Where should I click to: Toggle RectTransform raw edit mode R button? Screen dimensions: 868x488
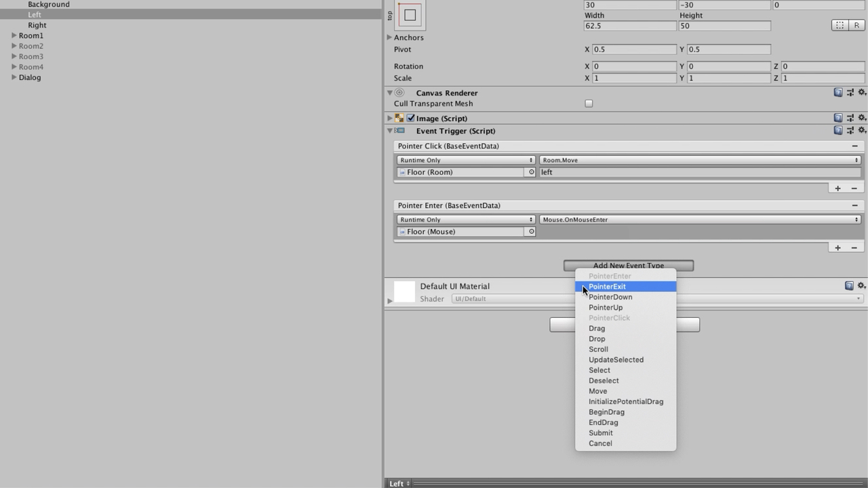pos(856,25)
